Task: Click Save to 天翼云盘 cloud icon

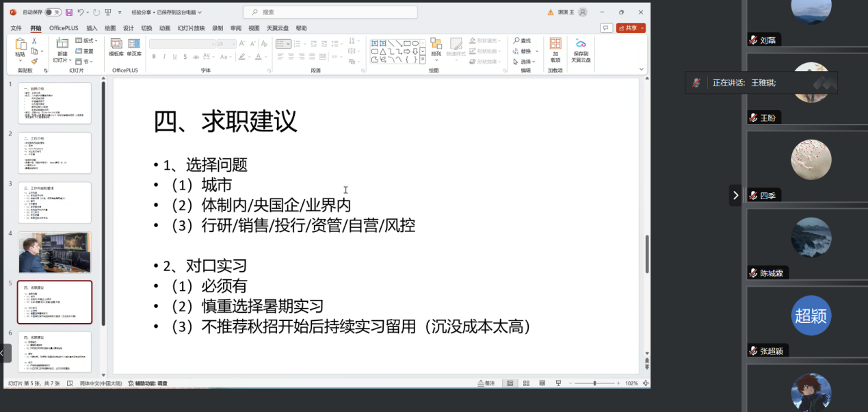Action: 581,48
